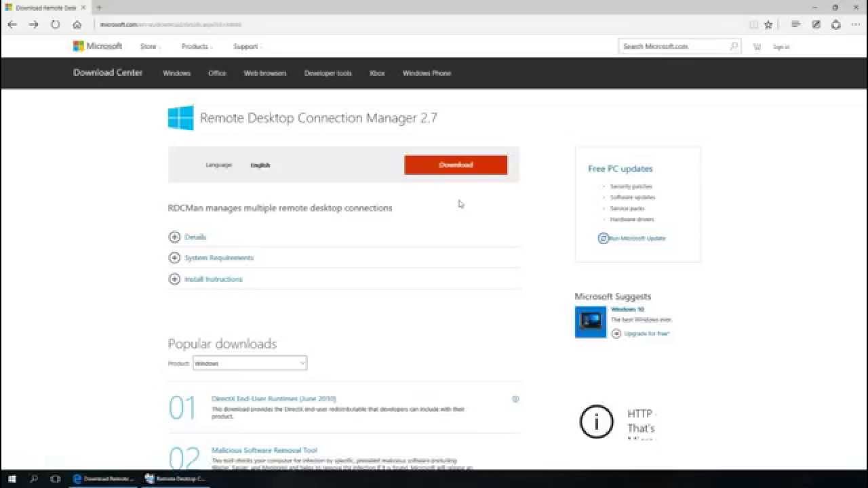The width and height of the screenshot is (868, 488).
Task: Open the Developer tools category
Action: 328,73
